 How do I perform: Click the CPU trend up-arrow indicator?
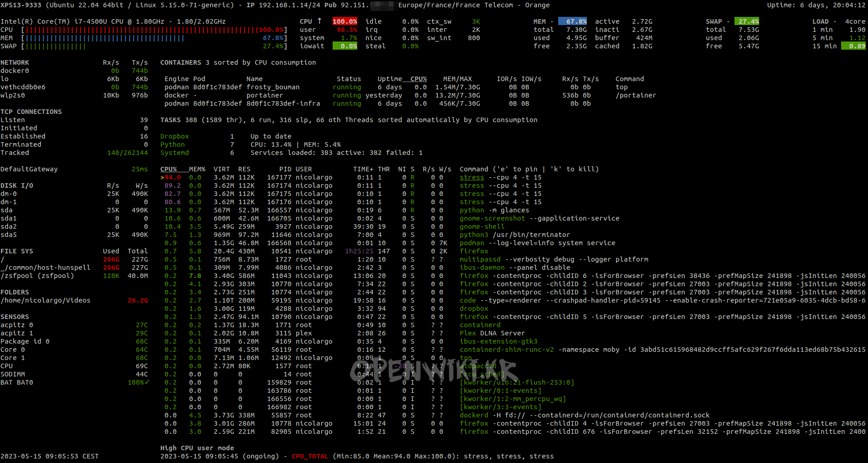319,21
